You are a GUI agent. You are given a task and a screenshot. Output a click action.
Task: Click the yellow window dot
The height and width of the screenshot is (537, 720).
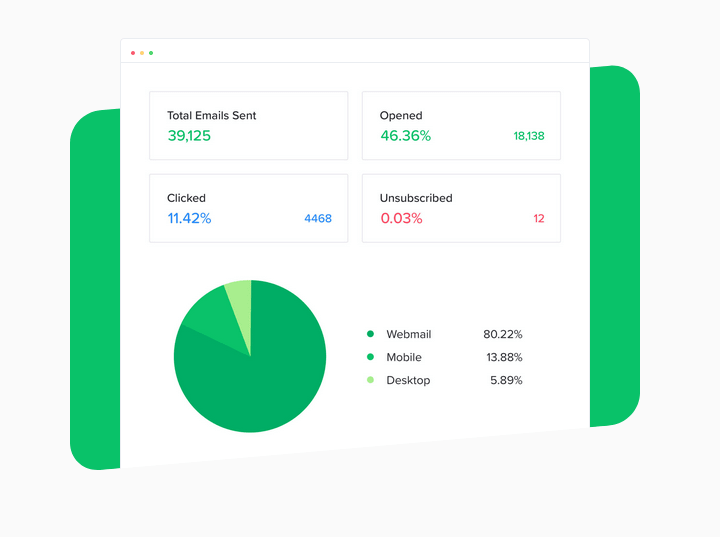pos(142,53)
